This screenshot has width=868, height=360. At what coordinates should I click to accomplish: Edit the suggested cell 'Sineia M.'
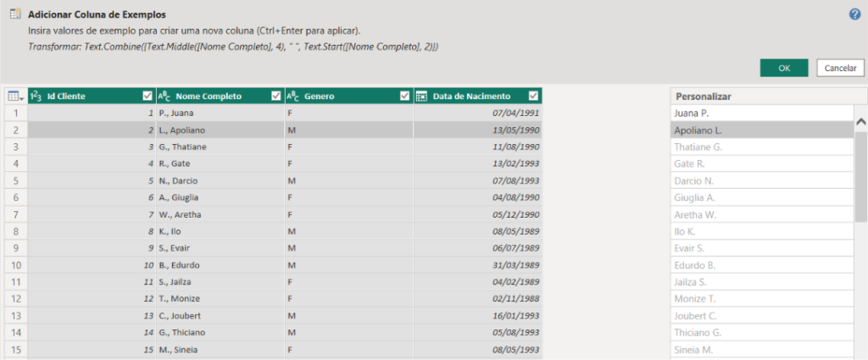coord(762,350)
